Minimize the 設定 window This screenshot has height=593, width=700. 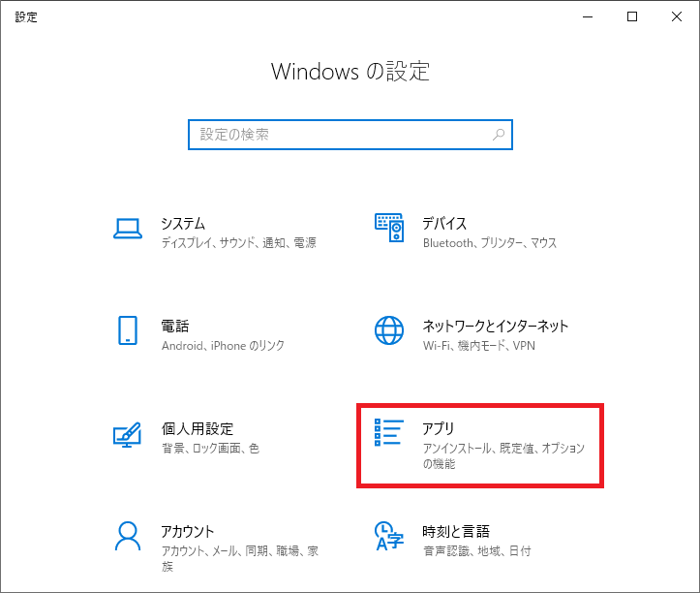tap(588, 17)
